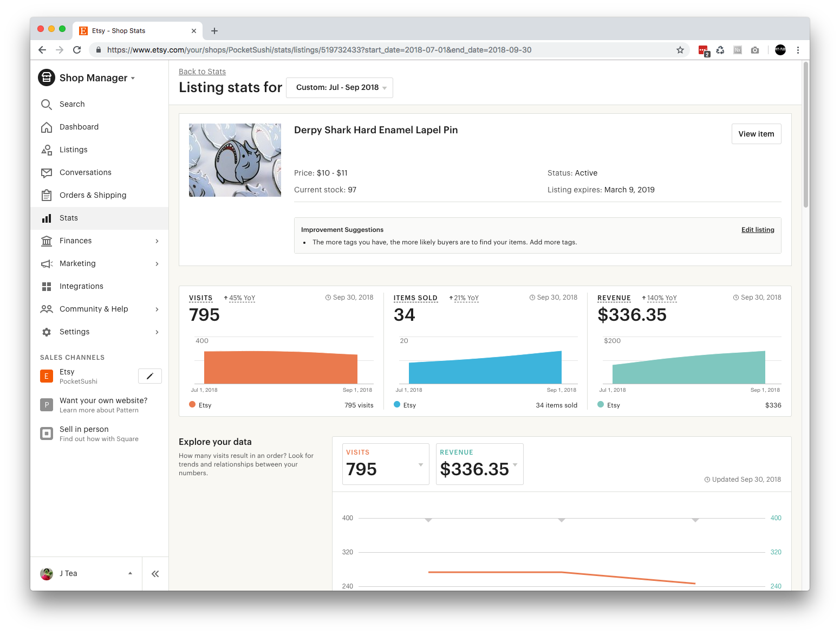The height and width of the screenshot is (634, 840).
Task: Click the Edit listing link
Action: [x=758, y=230]
